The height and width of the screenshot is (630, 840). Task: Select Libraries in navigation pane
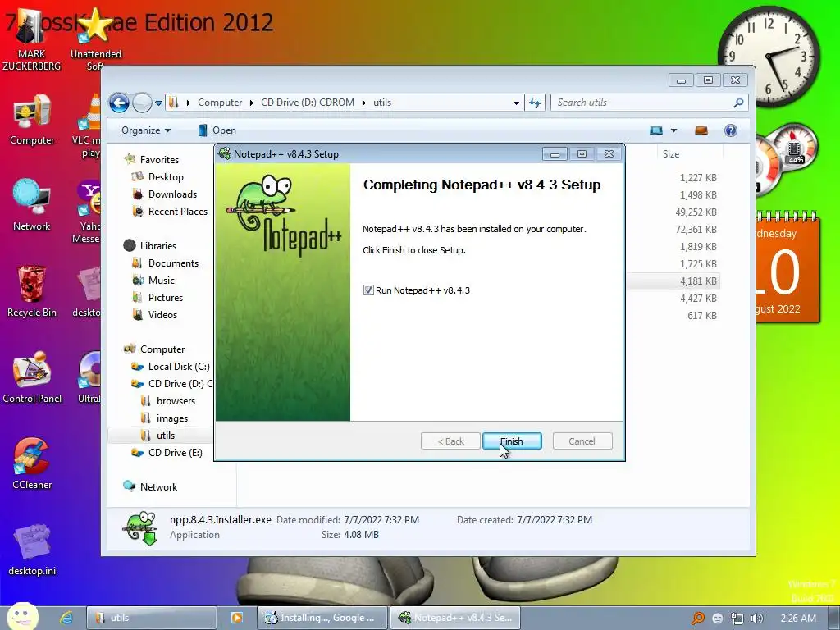tap(158, 245)
